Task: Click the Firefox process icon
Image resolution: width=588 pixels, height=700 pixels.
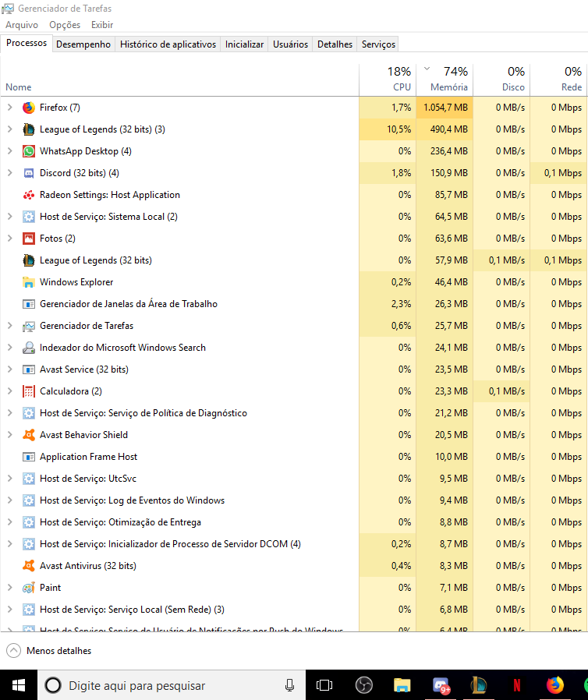Action: point(29,108)
